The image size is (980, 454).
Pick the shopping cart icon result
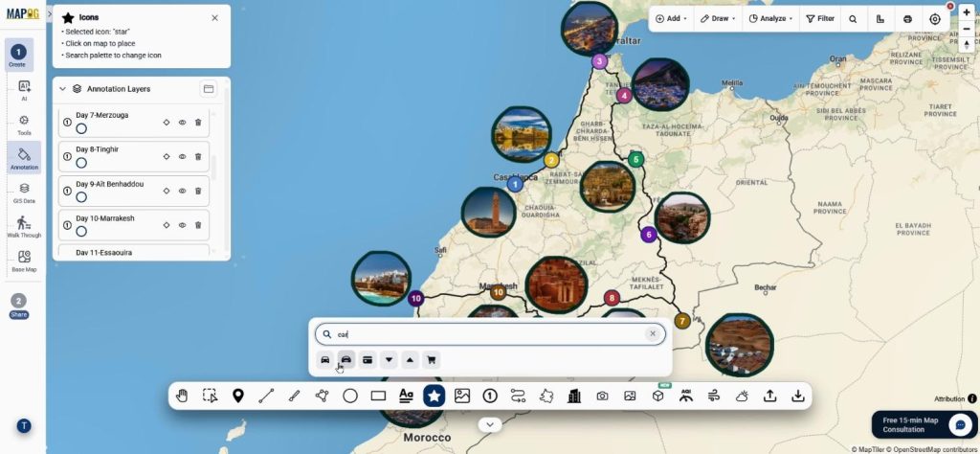click(431, 359)
